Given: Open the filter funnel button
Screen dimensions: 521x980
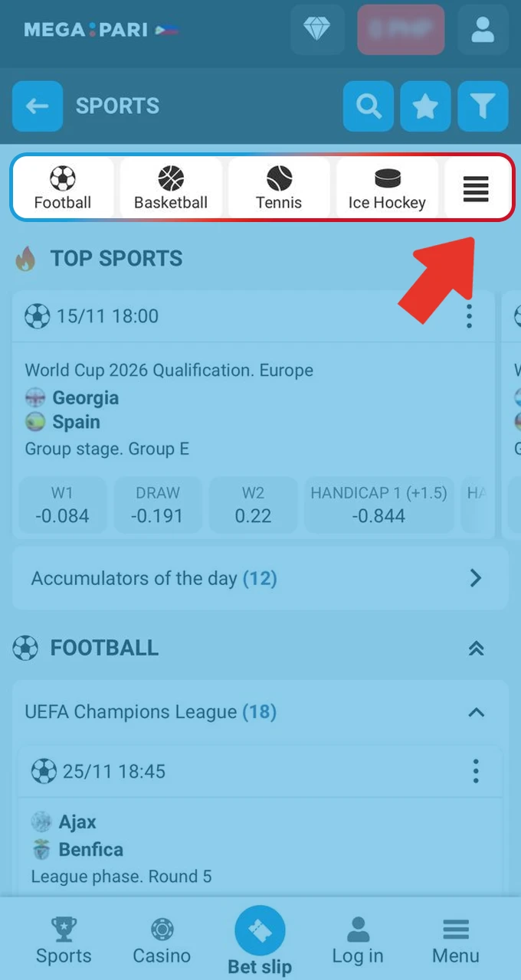Looking at the screenshot, I should 483,106.
